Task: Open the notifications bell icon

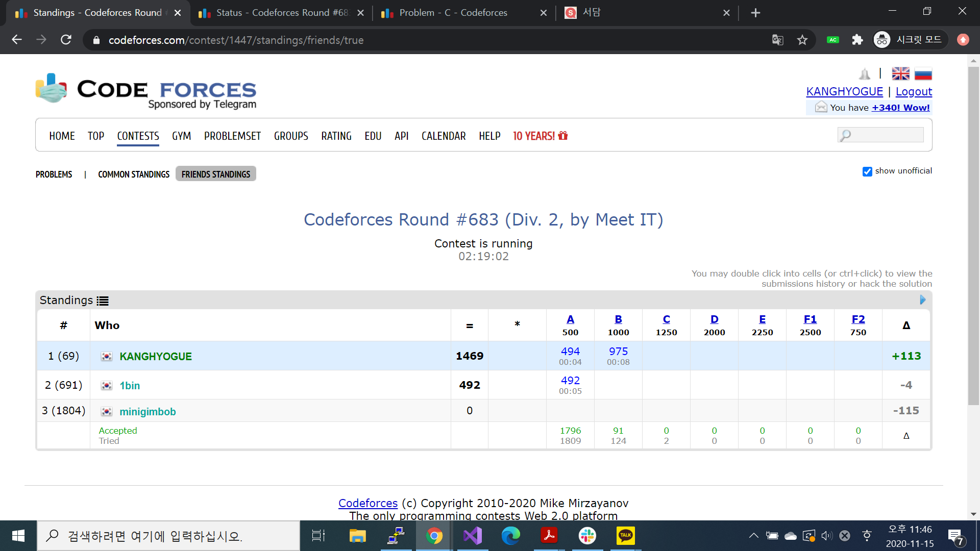Action: (x=864, y=74)
